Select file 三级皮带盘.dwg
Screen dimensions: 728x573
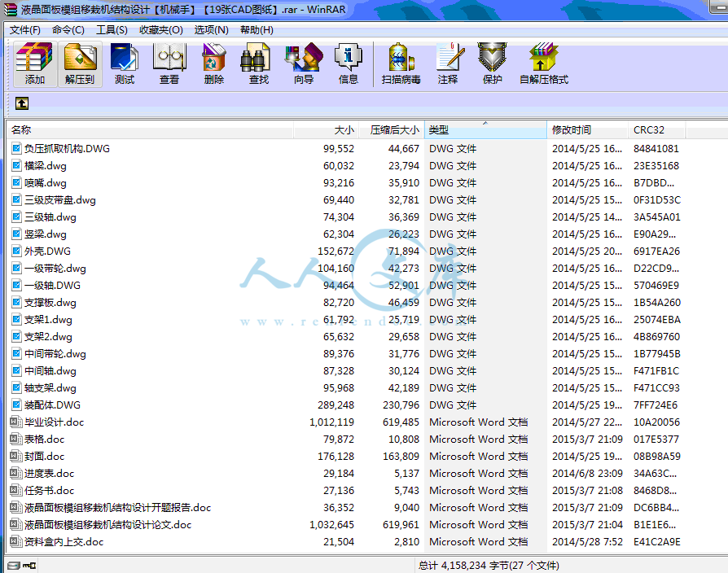point(60,200)
